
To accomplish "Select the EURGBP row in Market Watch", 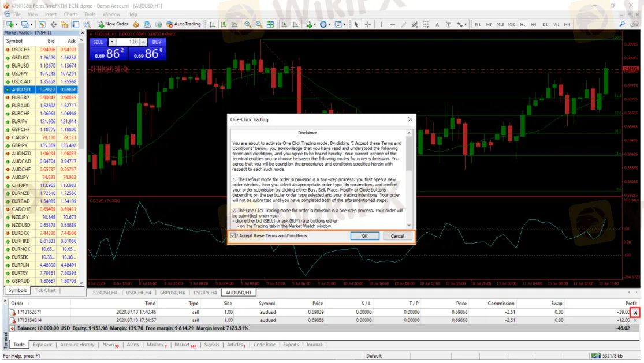I will 41,98.
